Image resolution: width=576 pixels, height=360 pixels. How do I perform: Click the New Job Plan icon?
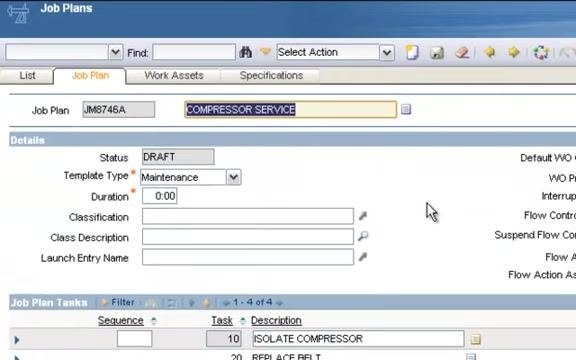click(x=412, y=53)
